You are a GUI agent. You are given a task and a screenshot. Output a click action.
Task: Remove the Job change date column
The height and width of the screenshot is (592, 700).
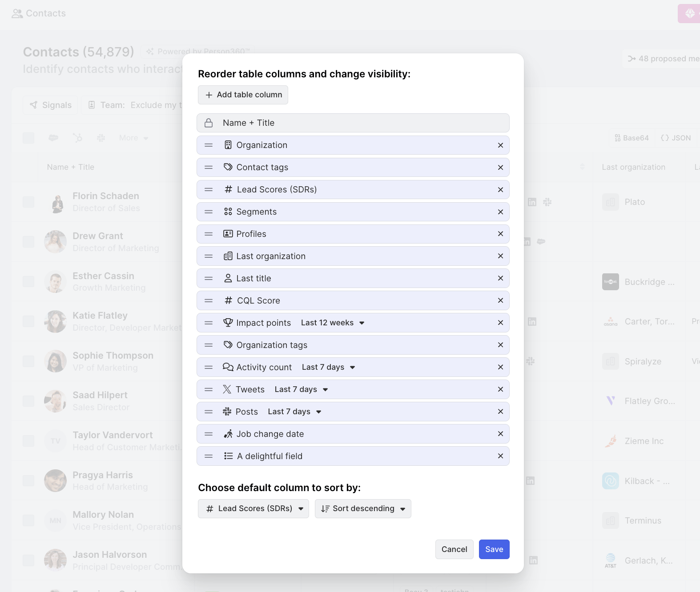pos(500,434)
